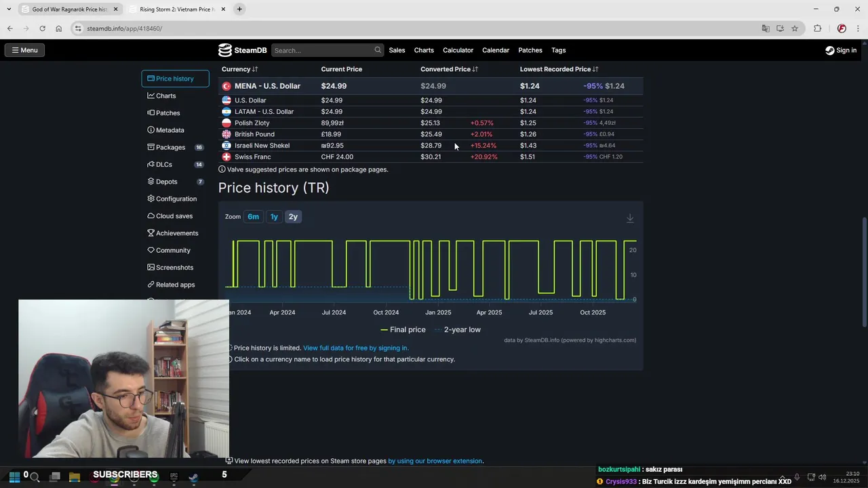Open the SteamDB Menu button
868x488 pixels.
point(24,50)
